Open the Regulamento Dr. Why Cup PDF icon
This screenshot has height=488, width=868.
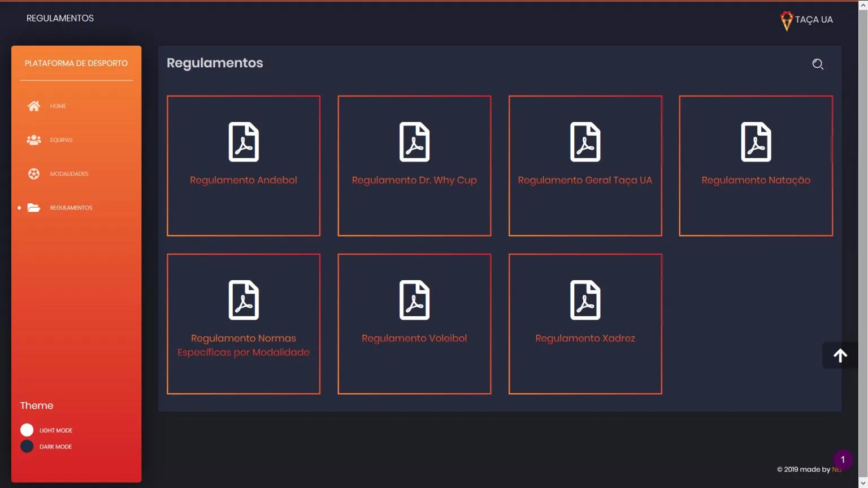[414, 142]
